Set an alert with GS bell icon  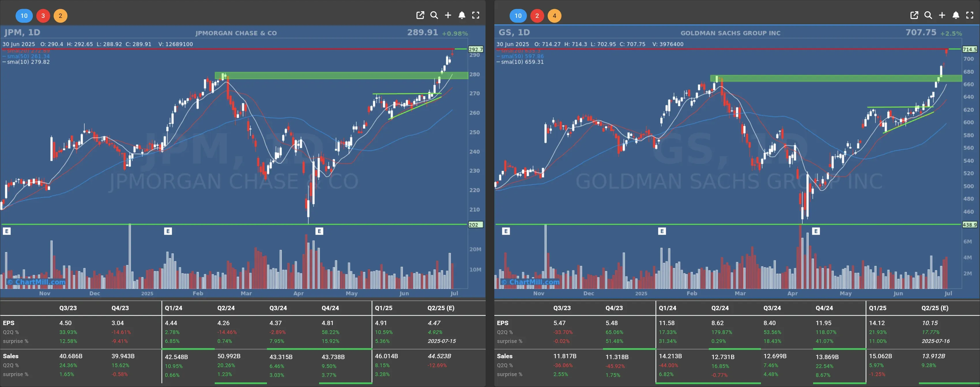956,15
